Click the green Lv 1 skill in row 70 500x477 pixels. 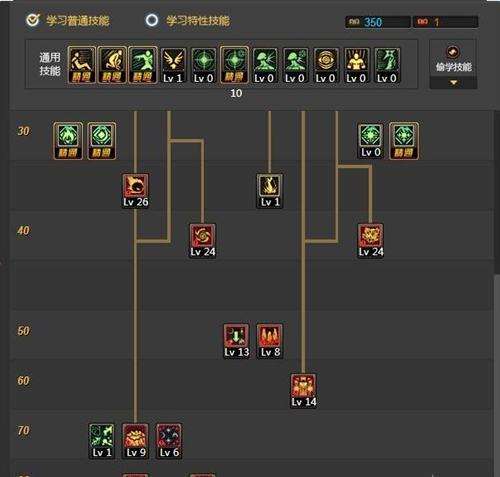pos(102,441)
